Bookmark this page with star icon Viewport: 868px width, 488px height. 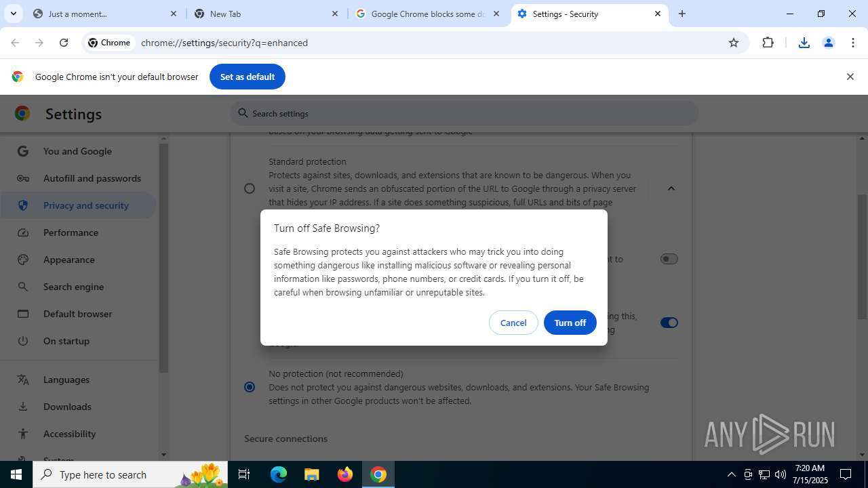pos(734,43)
